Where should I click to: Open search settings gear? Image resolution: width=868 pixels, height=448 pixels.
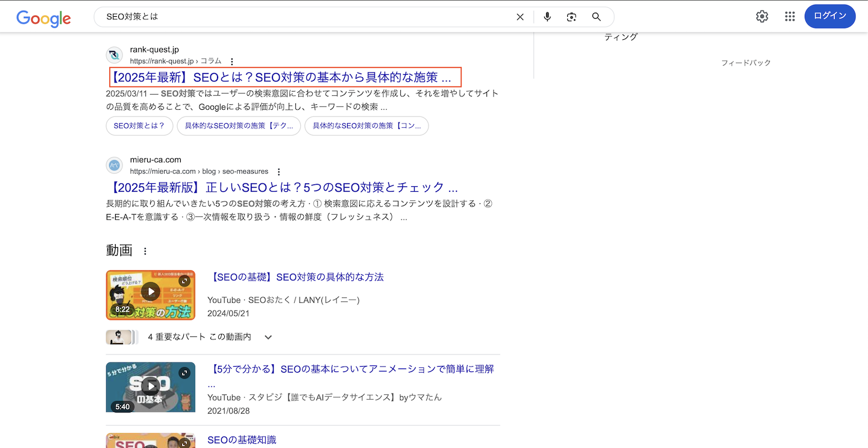762,16
